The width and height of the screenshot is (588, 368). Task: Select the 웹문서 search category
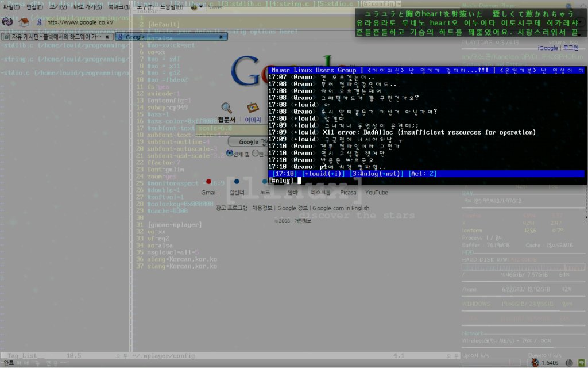(226, 120)
